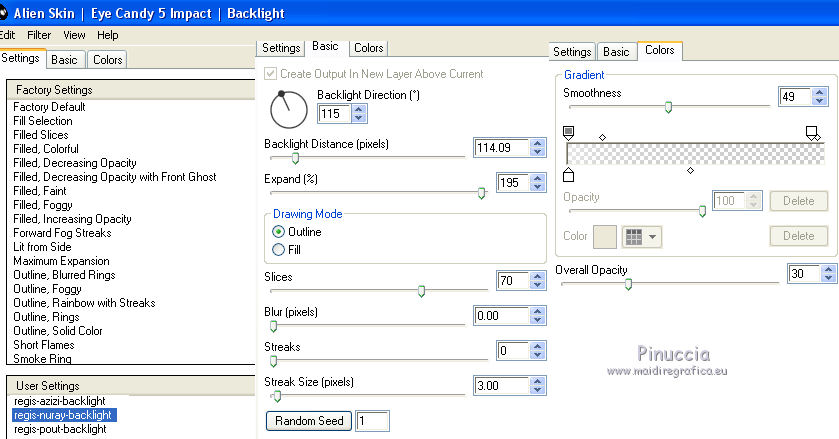
Task: Click the Backlight Direction dial
Action: coord(288,110)
